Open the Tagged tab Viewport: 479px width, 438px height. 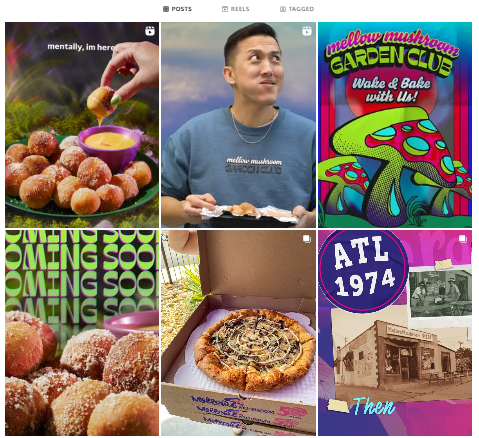(297, 9)
